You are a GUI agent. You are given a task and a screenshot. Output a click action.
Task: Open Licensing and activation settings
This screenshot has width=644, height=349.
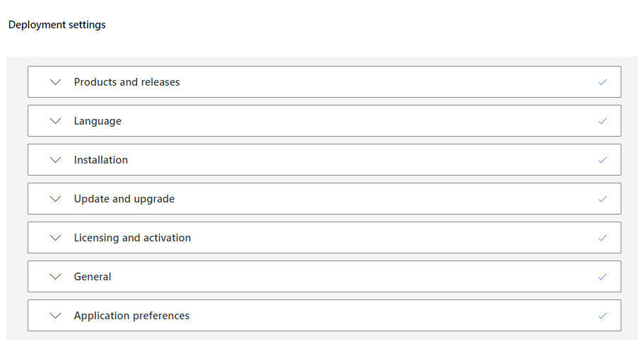coord(132,238)
